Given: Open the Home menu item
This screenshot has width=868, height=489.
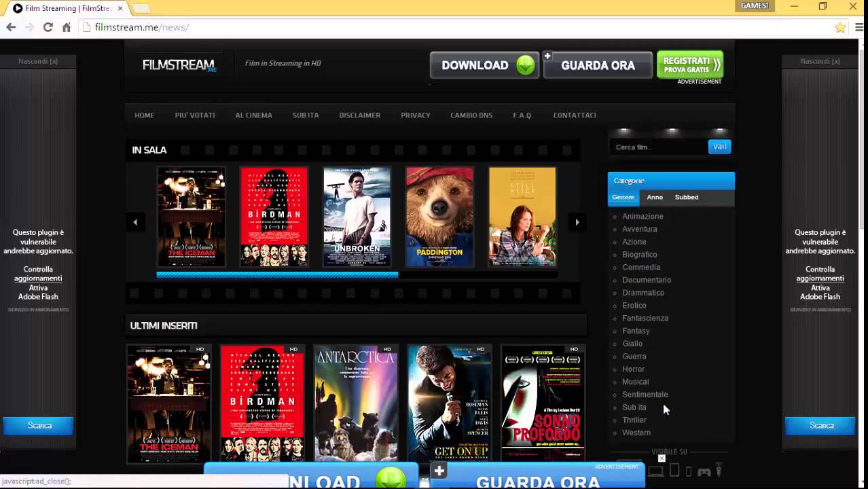Looking at the screenshot, I should [145, 115].
